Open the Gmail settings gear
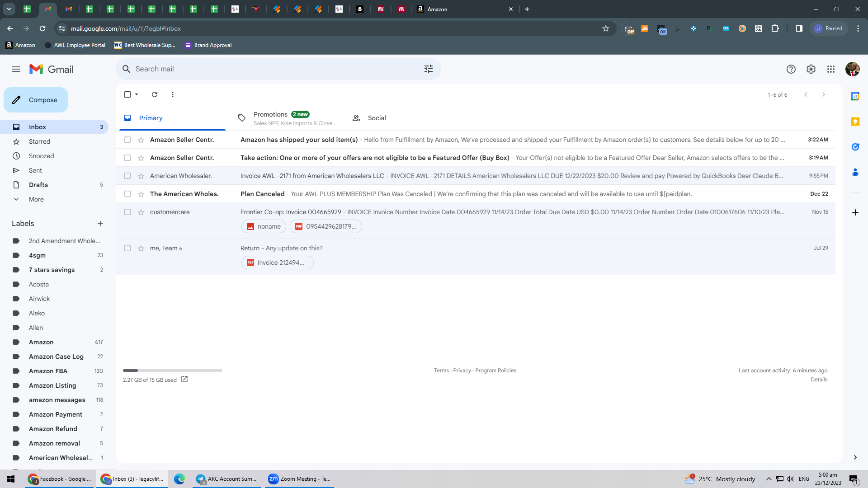 (811, 69)
